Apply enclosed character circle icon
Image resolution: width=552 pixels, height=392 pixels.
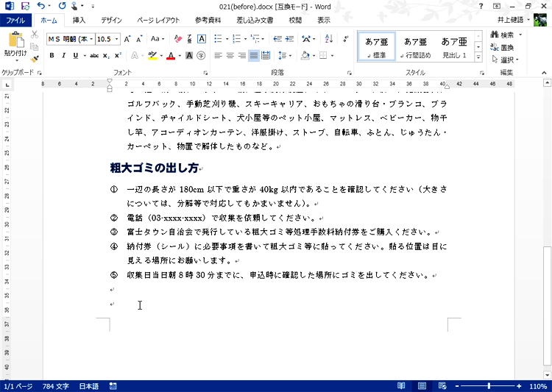201,56
